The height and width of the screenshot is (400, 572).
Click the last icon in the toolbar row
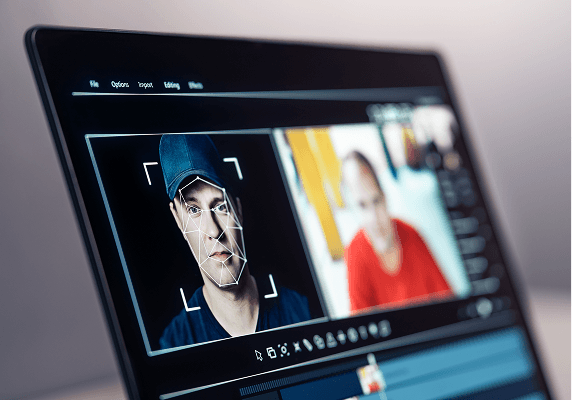(384, 328)
